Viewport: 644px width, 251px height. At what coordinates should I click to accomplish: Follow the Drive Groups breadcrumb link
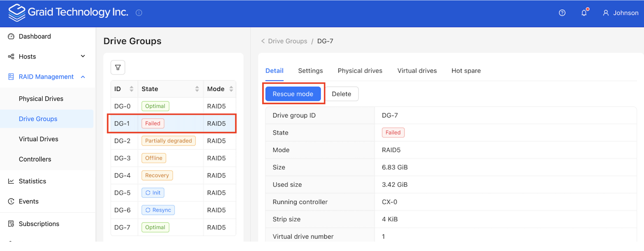pos(288,41)
